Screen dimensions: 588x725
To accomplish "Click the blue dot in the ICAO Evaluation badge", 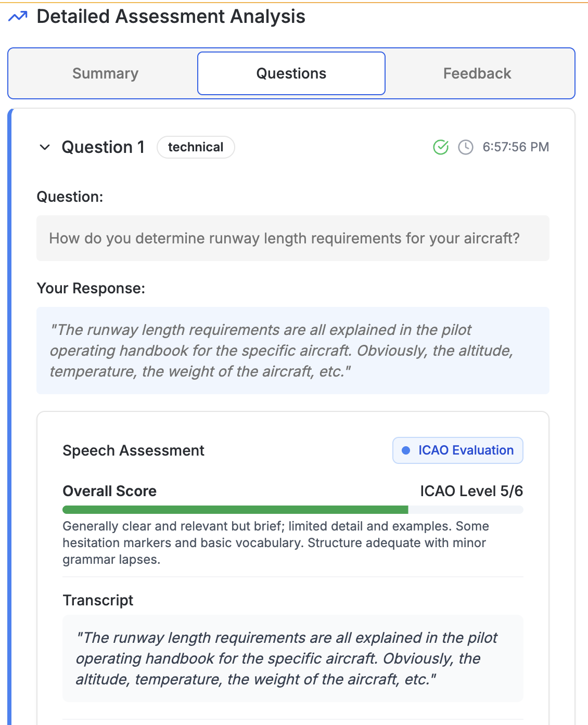I will pyautogui.click(x=406, y=450).
